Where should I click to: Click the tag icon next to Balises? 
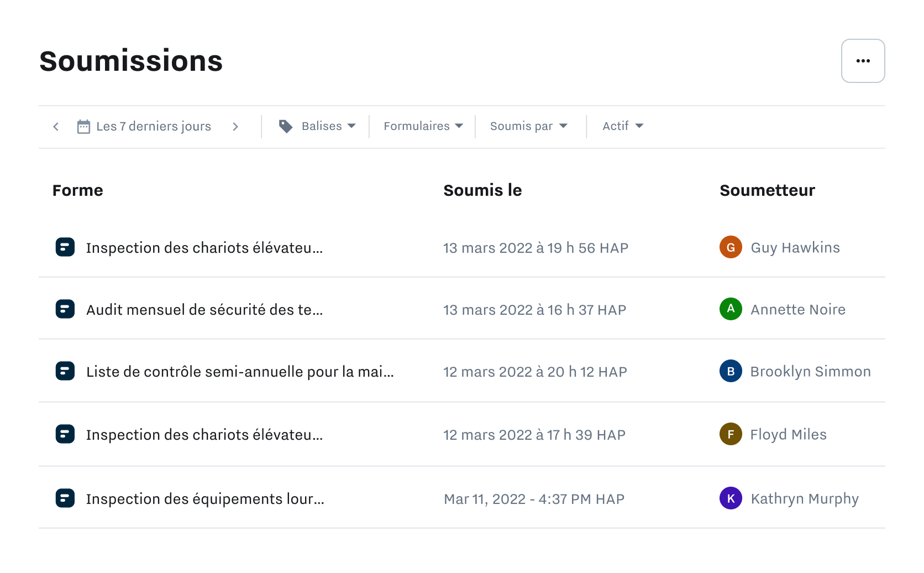click(x=286, y=126)
